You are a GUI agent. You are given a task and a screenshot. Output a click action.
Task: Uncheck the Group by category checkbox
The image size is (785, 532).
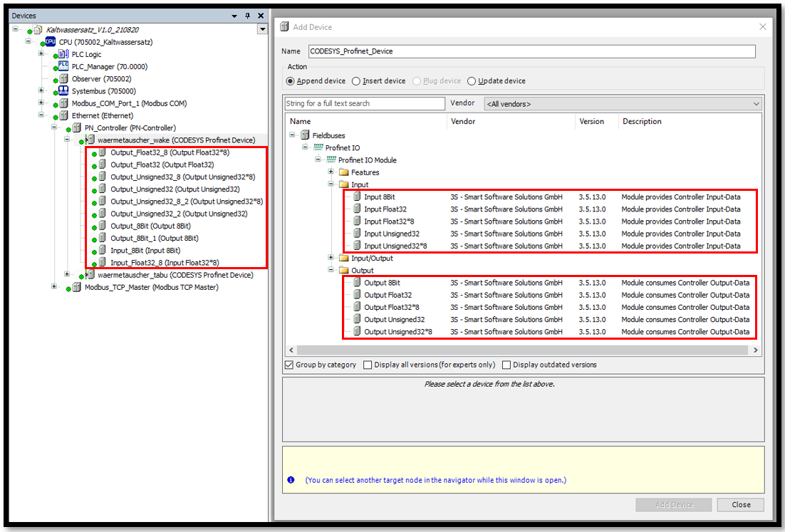pos(289,365)
